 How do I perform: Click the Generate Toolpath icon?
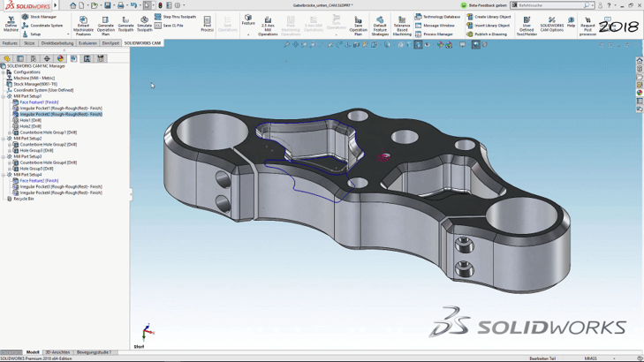[x=125, y=24]
